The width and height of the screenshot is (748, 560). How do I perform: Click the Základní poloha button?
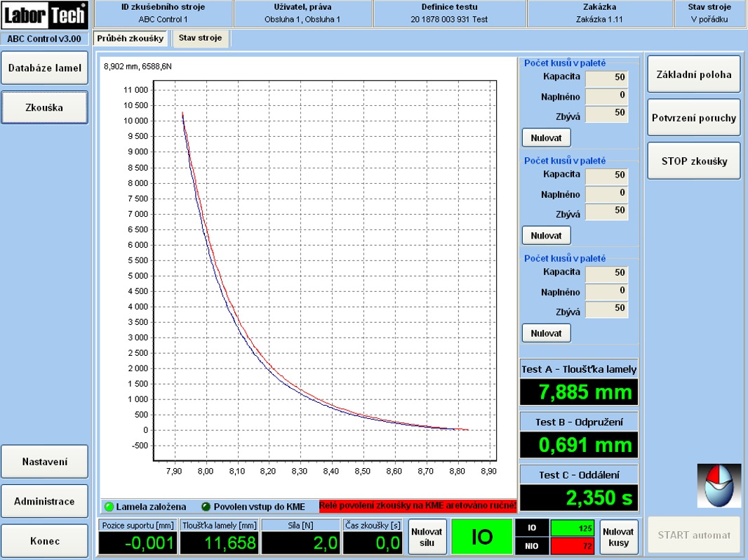693,74
